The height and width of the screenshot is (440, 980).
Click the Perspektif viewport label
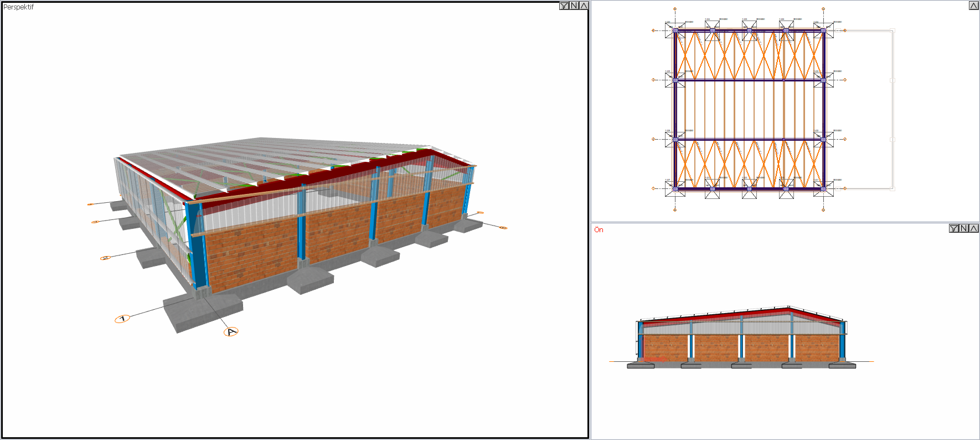point(19,7)
